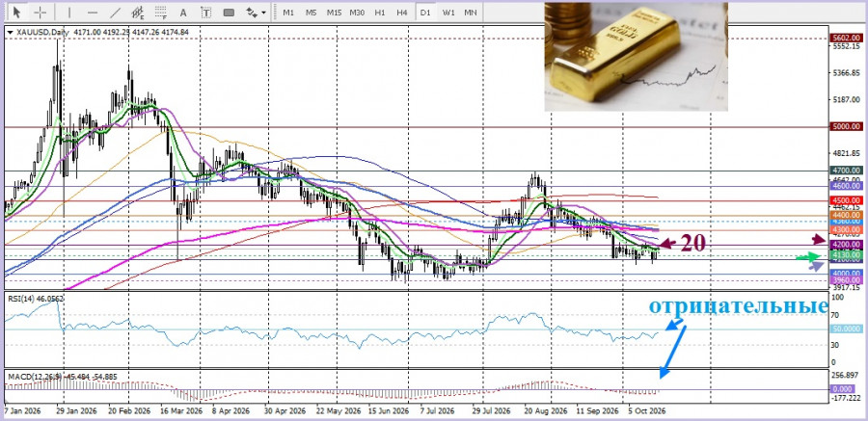Select the vertical line drawing tool
This screenshot has width=868, height=421.
click(69, 13)
